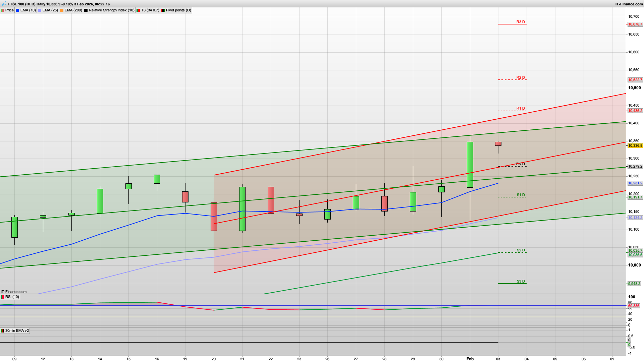Click the candlestick chart icon in the title bar
This screenshot has height=362, width=644.
point(3,4)
